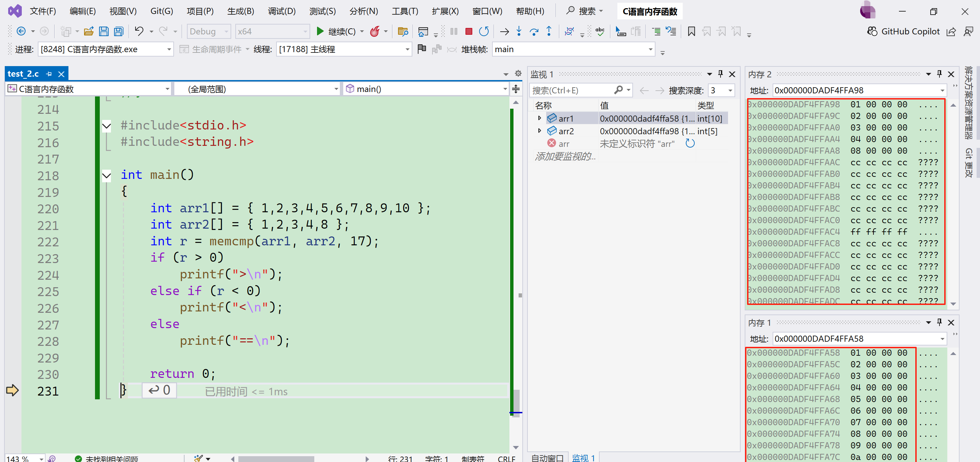The width and height of the screenshot is (980, 462).
Task: Click the Hot Reload flame icon
Action: point(375,32)
